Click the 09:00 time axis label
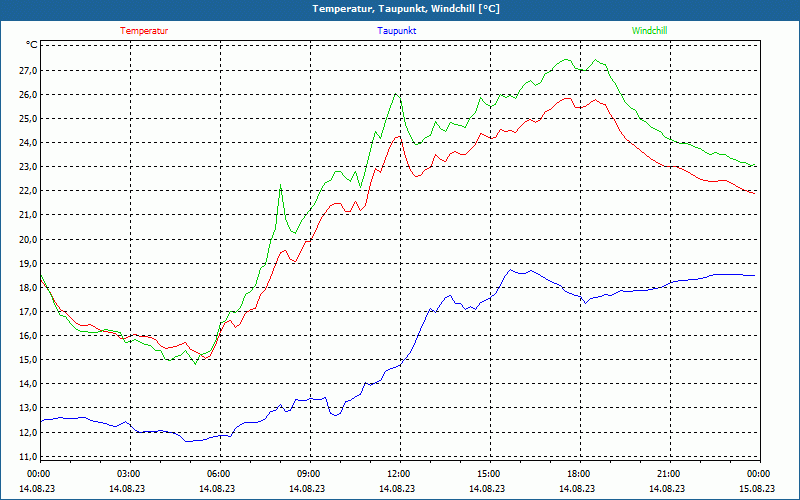 (x=310, y=474)
